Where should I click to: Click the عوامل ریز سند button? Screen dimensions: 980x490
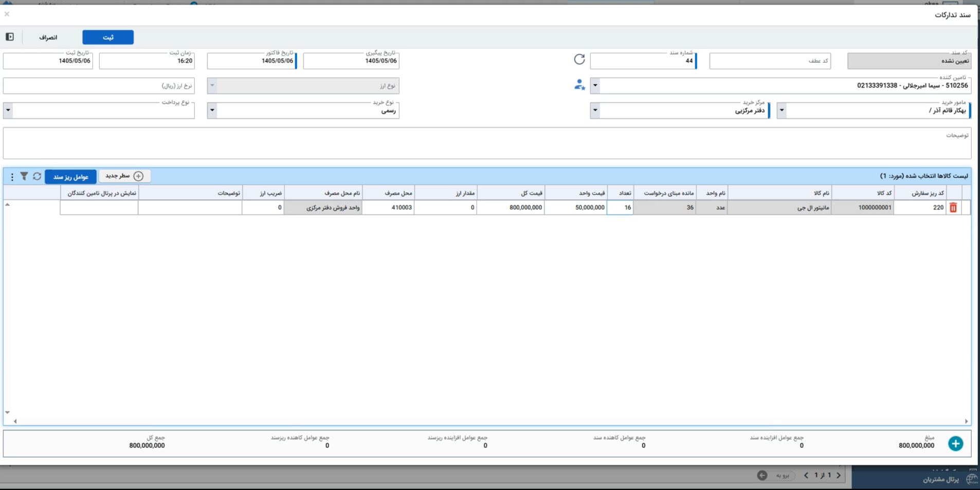[70, 177]
